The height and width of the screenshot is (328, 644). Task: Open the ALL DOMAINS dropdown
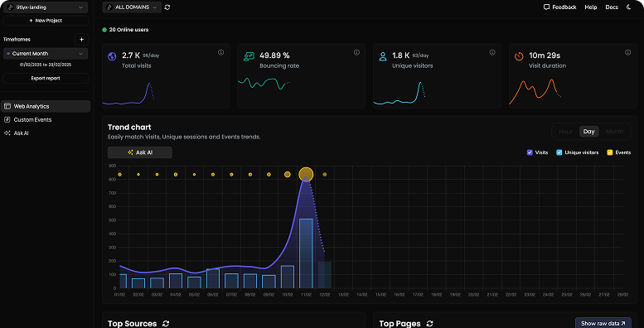132,7
